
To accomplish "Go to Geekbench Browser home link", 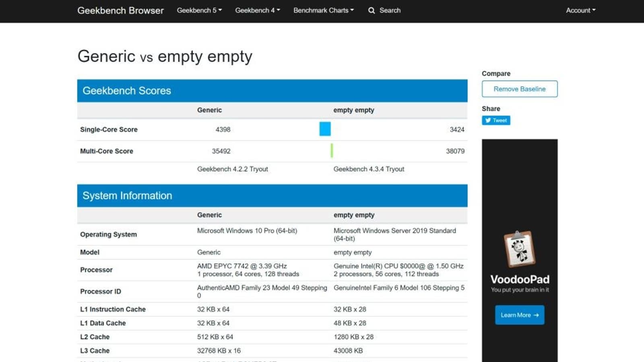I will 120,10.
